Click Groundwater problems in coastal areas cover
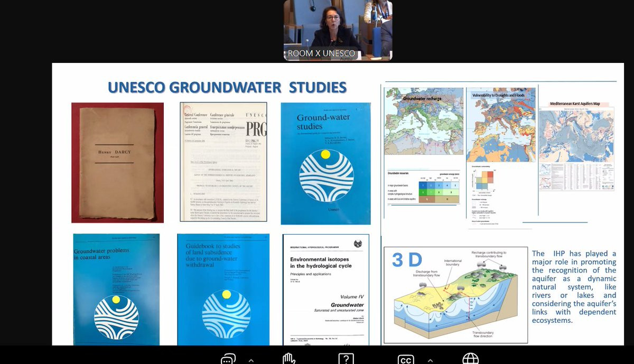 (x=116, y=290)
